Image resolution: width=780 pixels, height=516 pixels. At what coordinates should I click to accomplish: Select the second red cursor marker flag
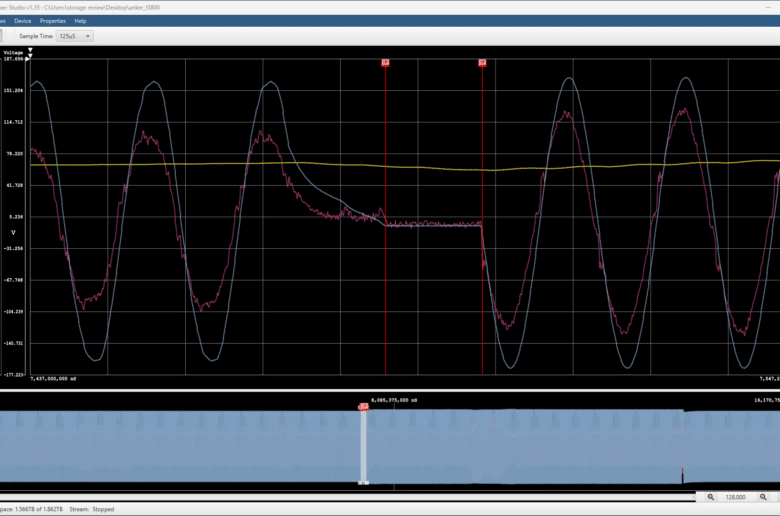pyautogui.click(x=482, y=63)
